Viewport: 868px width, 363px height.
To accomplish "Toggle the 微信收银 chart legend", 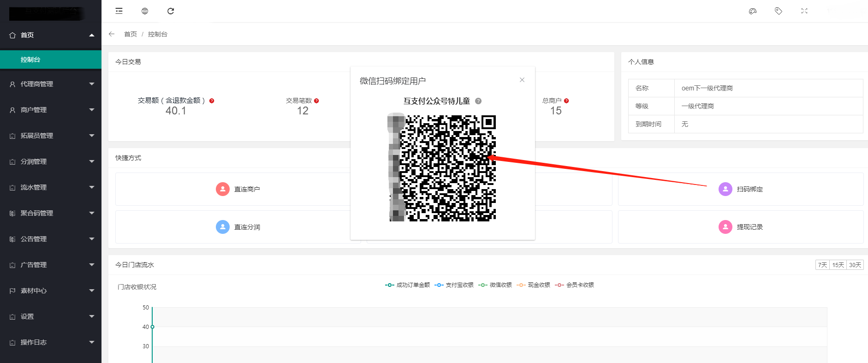I will click(x=495, y=285).
